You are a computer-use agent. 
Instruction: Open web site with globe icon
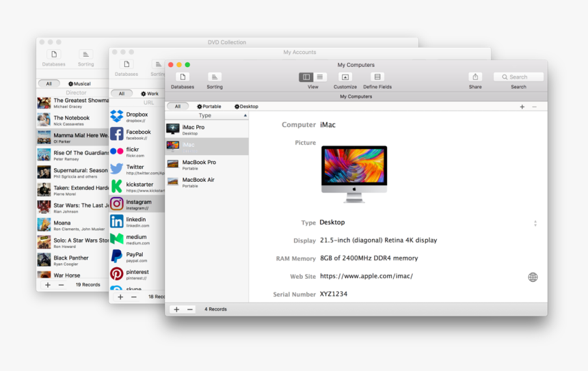tap(533, 277)
